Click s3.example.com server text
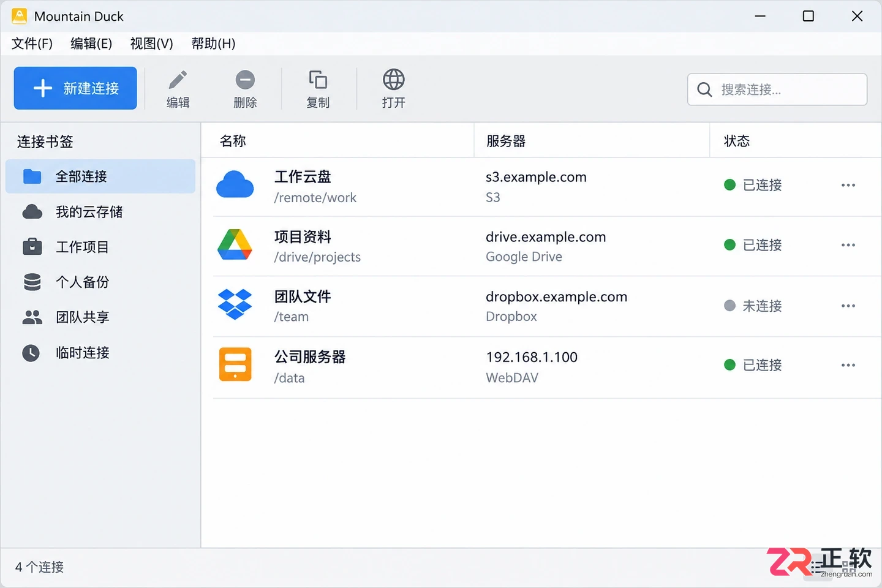Viewport: 882px width, 588px height. (536, 177)
